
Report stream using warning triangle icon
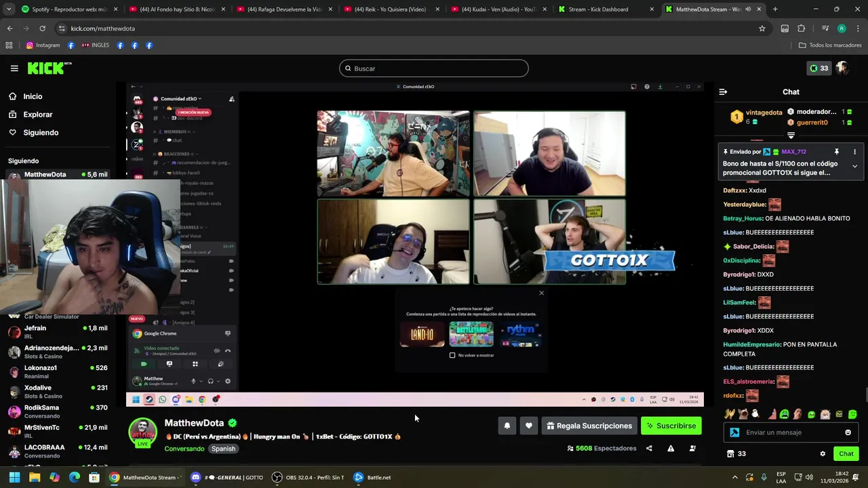(x=671, y=448)
